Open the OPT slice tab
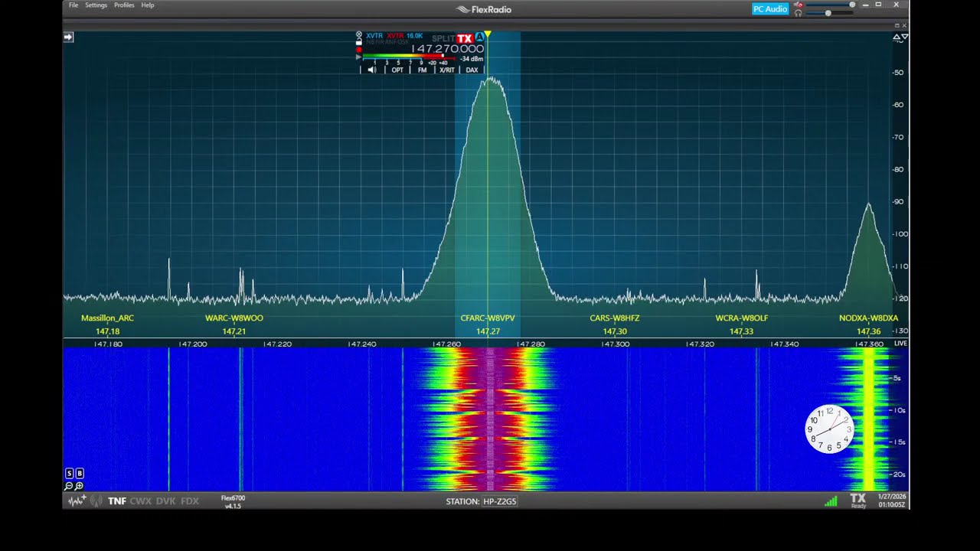 click(x=397, y=70)
